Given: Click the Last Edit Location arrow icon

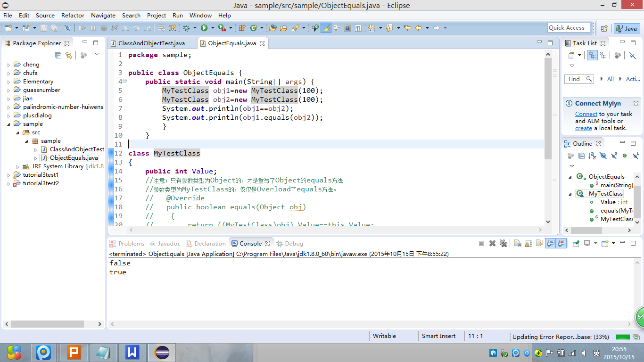Looking at the screenshot, I should click(x=407, y=28).
